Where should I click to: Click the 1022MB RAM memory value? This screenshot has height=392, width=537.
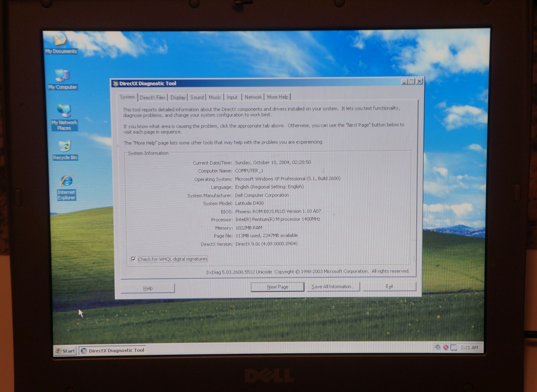[249, 228]
